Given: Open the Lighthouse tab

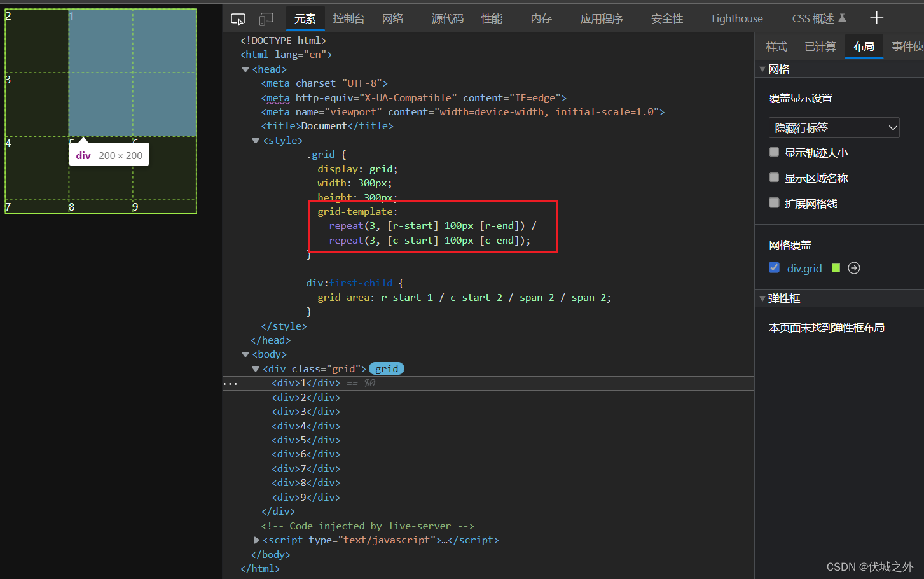Looking at the screenshot, I should point(737,18).
